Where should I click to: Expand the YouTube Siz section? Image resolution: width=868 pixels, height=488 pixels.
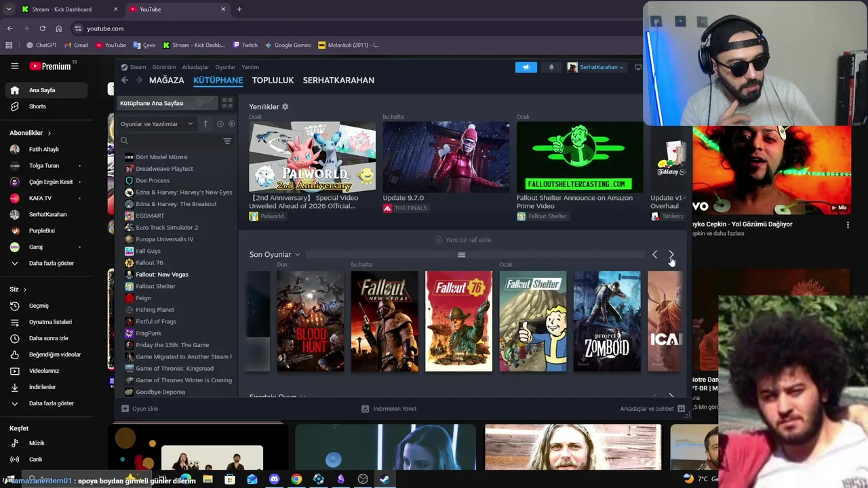pos(18,289)
